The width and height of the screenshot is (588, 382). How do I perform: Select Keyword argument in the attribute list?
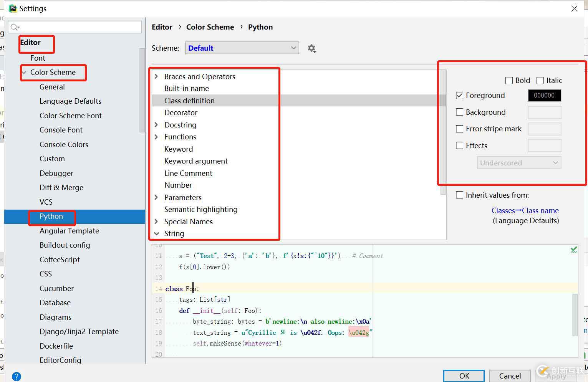click(x=196, y=161)
